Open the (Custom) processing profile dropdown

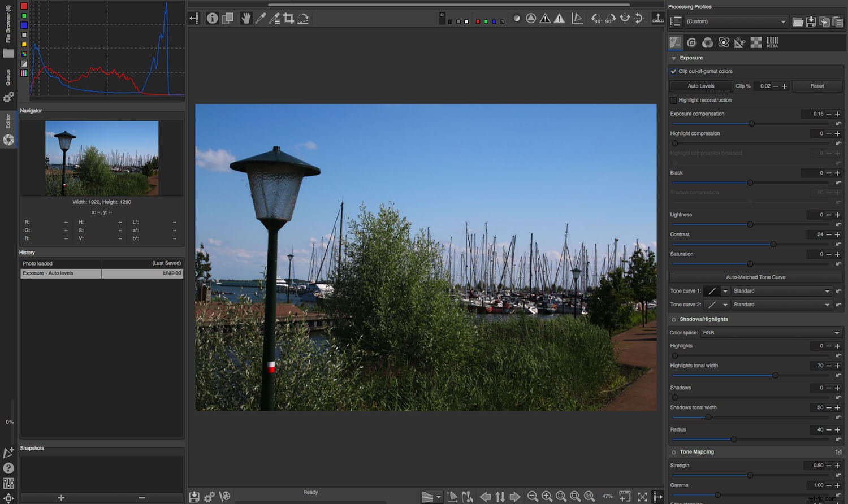[735, 21]
